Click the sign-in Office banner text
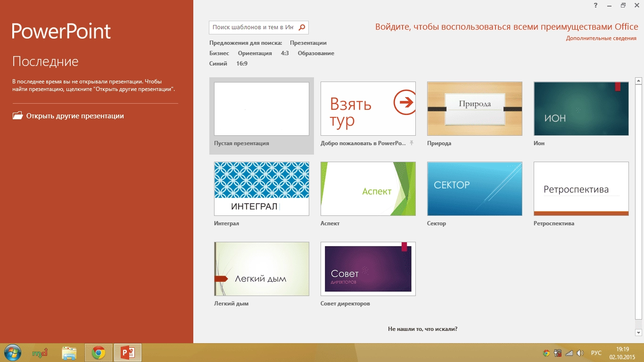The image size is (644, 362). 507,27
